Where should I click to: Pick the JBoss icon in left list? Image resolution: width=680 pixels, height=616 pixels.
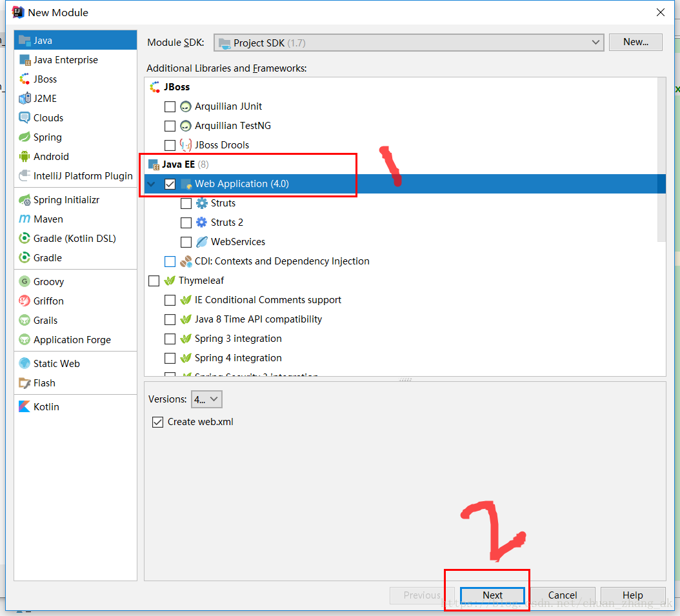coord(25,79)
